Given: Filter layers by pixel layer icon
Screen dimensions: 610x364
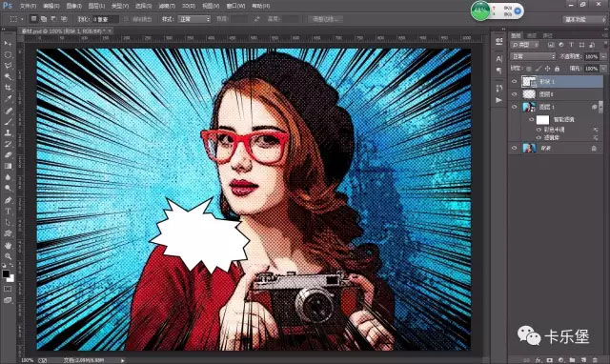Looking at the screenshot, I should click(551, 45).
